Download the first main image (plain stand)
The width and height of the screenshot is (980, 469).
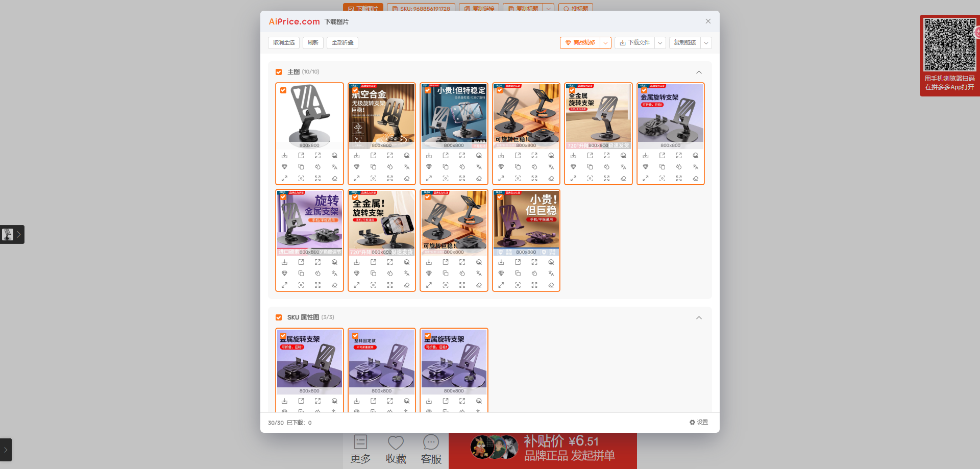point(284,156)
